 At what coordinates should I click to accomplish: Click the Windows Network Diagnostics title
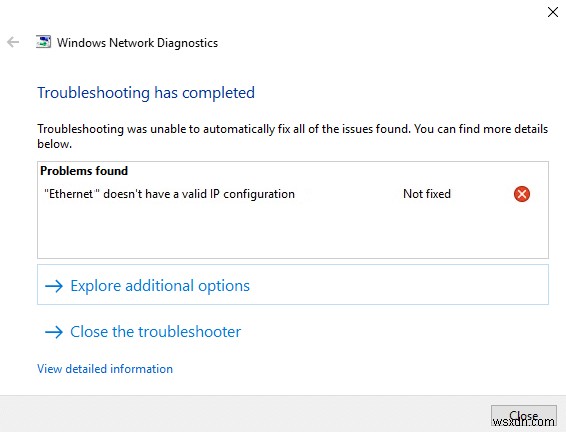138,43
